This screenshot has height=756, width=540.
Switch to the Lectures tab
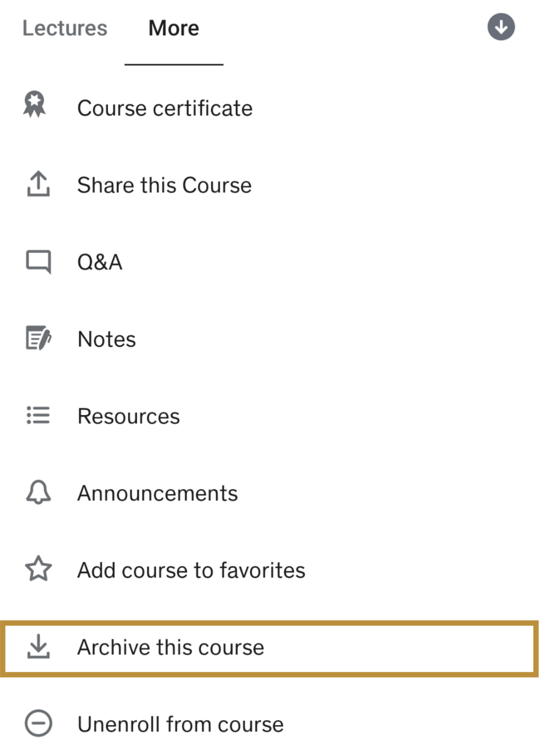pyautogui.click(x=65, y=28)
